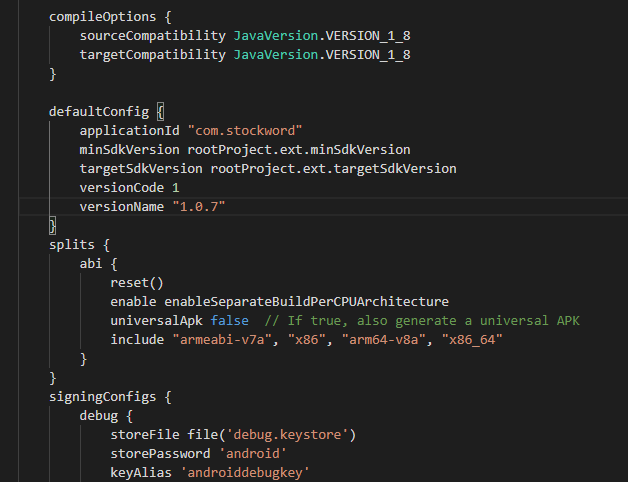Click the green universal APK comment

[422, 320]
